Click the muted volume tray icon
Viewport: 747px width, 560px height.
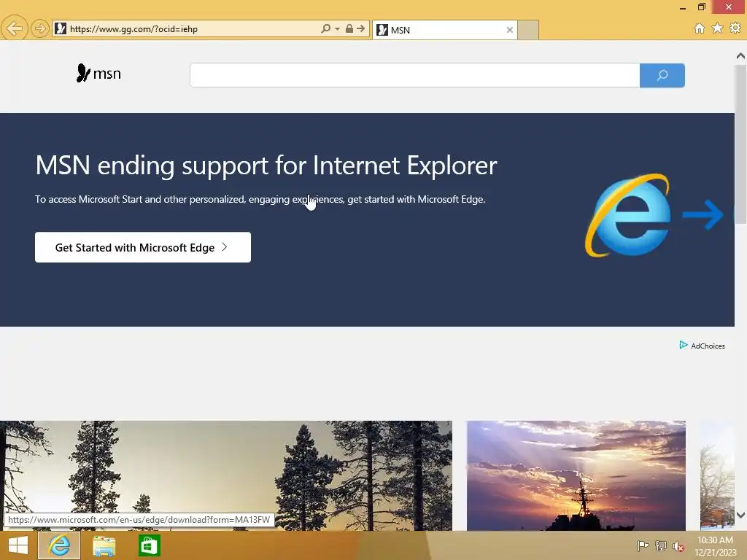point(678,546)
